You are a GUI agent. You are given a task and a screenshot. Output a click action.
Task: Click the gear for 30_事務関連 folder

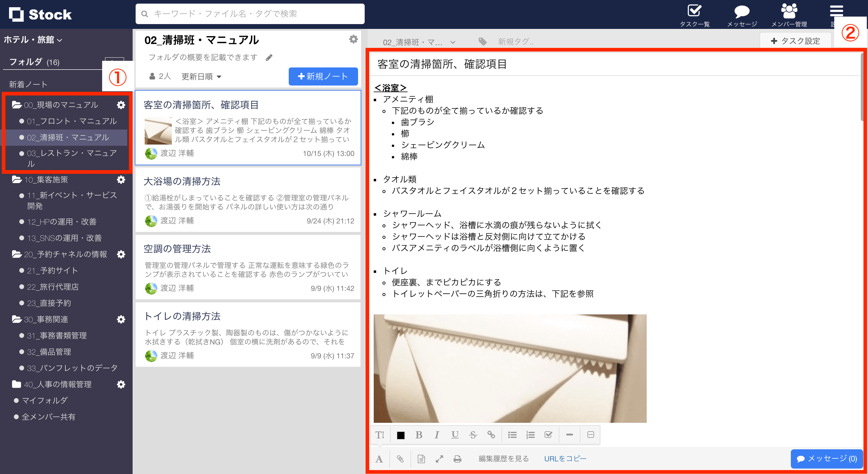[121, 320]
